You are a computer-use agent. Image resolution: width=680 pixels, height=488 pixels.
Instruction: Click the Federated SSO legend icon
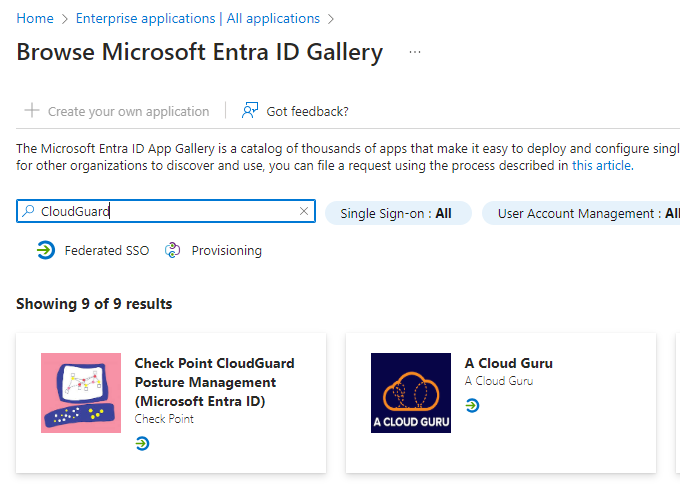point(46,250)
